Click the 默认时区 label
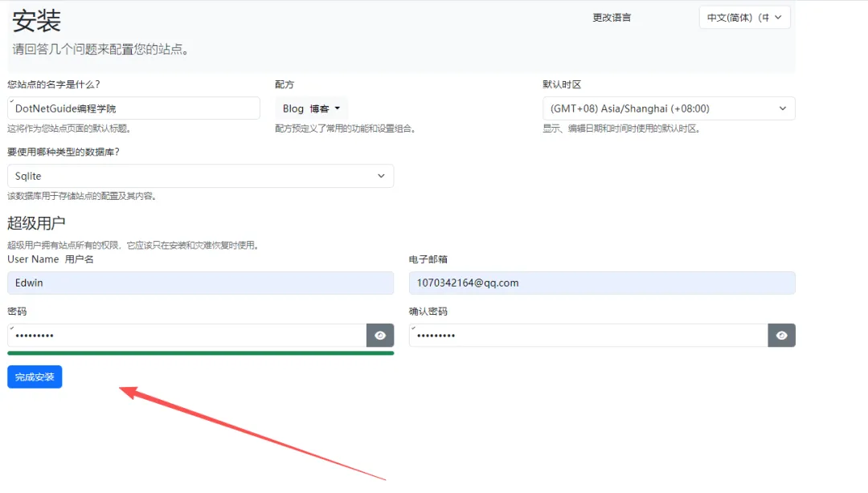 pos(562,84)
